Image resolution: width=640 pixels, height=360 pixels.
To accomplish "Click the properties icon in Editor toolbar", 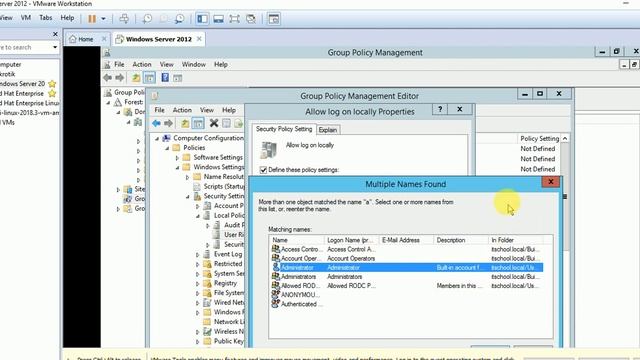I will [x=227, y=123].
